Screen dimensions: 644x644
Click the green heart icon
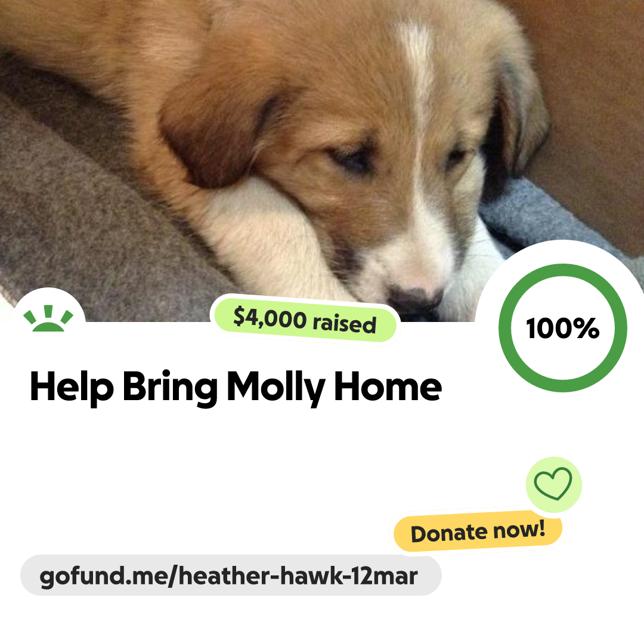click(x=553, y=484)
